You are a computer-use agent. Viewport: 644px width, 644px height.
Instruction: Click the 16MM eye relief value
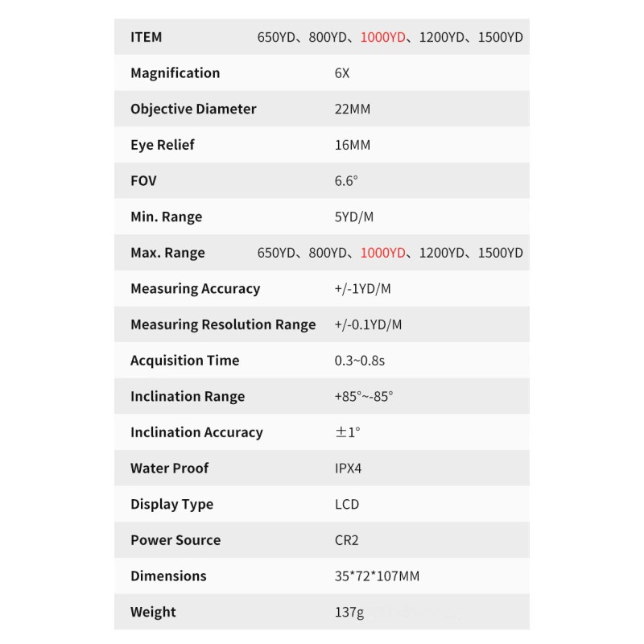[x=353, y=145]
